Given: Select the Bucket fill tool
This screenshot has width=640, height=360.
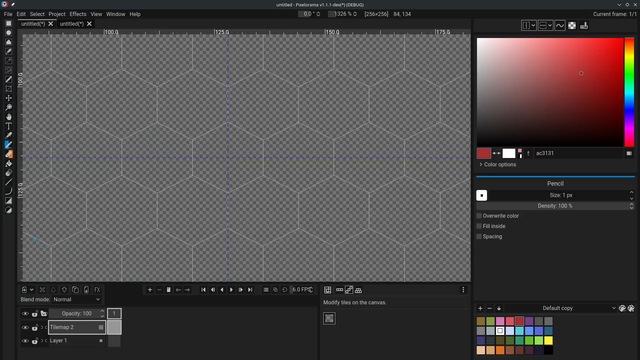Looking at the screenshot, I should [9, 164].
